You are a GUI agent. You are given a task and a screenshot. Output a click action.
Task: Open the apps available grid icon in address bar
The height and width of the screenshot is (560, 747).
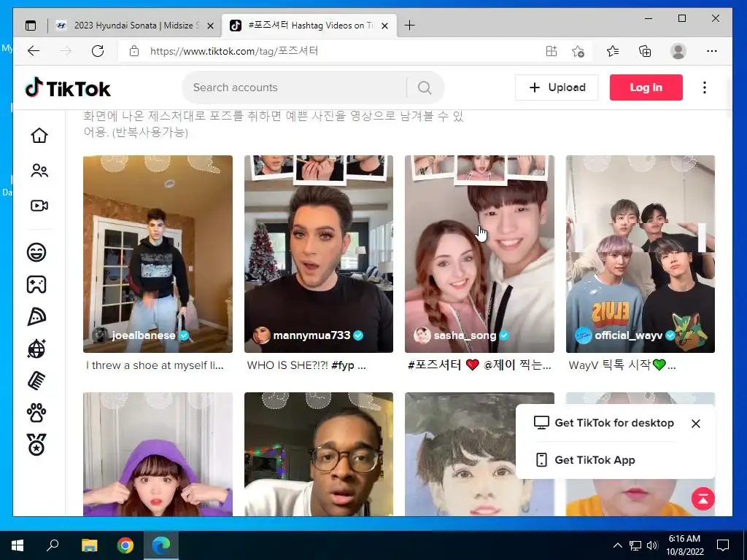pos(551,51)
